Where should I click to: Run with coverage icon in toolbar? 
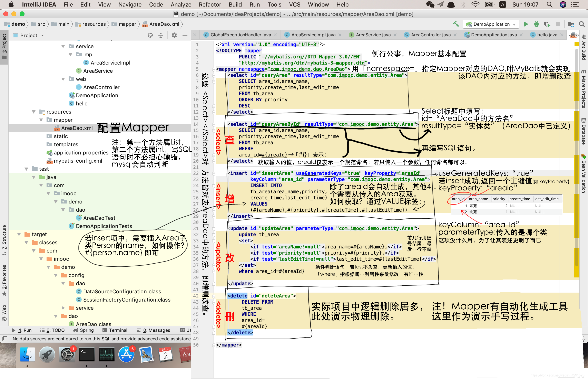547,24
